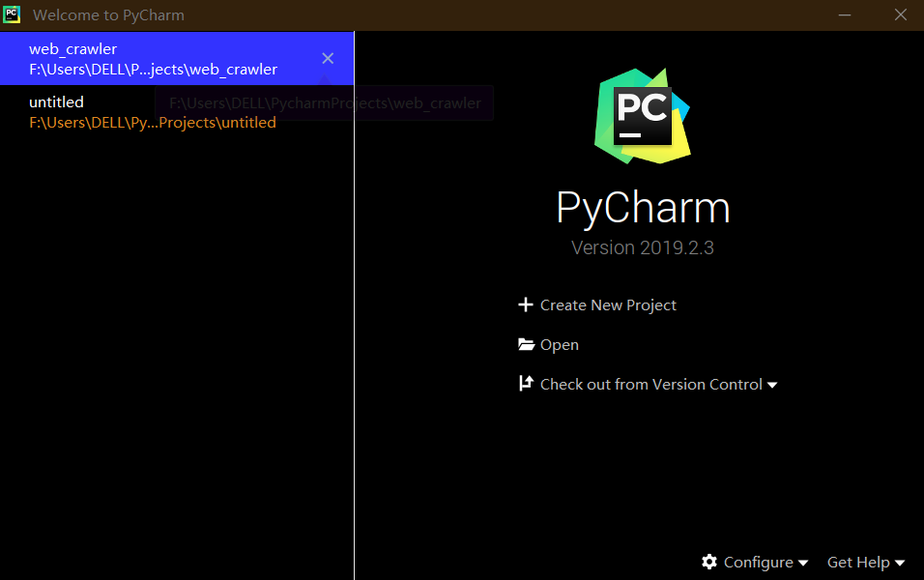This screenshot has width=924, height=580.
Task: Open the untitled recent project
Action: tap(177, 111)
